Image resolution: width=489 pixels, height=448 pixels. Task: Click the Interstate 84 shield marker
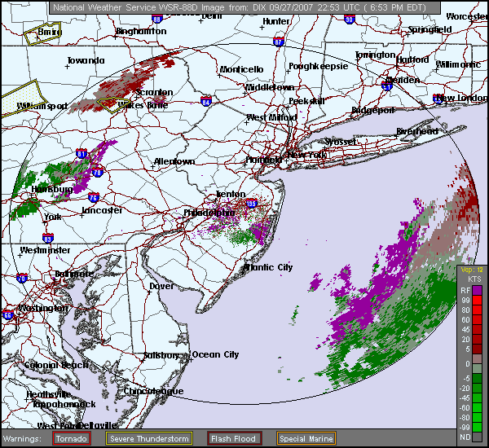coord(206,101)
